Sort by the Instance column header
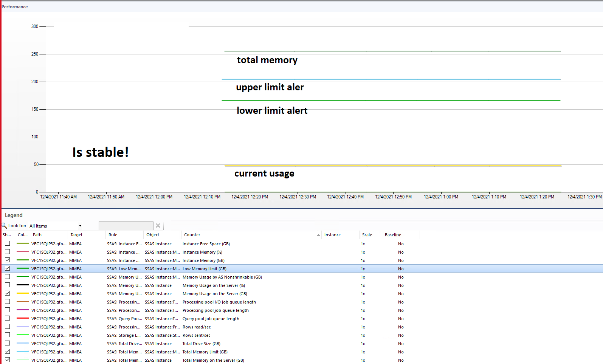This screenshot has width=603, height=364. tap(340, 235)
